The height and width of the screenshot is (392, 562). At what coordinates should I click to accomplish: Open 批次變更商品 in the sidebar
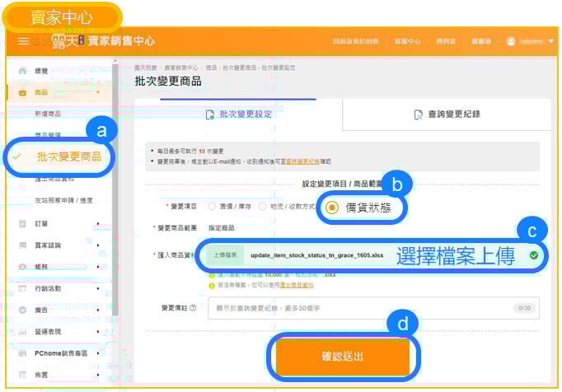[x=68, y=156]
